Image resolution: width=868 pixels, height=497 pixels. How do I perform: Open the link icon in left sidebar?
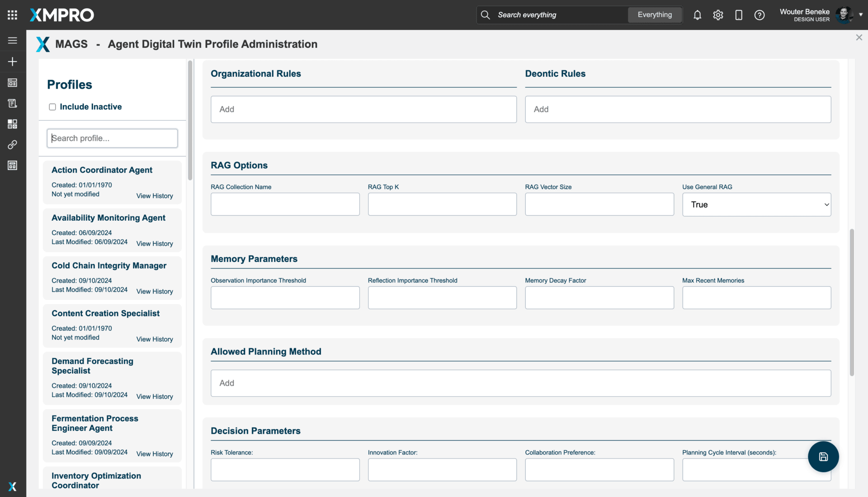coord(12,145)
